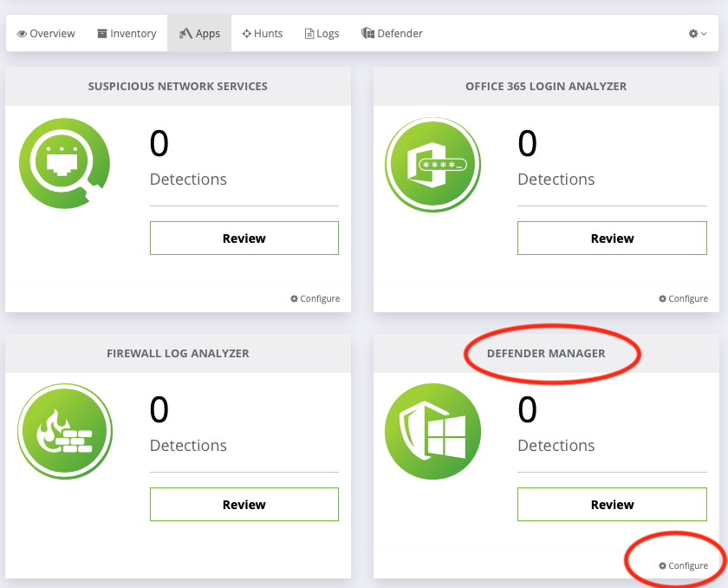The image size is (728, 588).
Task: Expand the settings gear dropdown
Action: 698,34
